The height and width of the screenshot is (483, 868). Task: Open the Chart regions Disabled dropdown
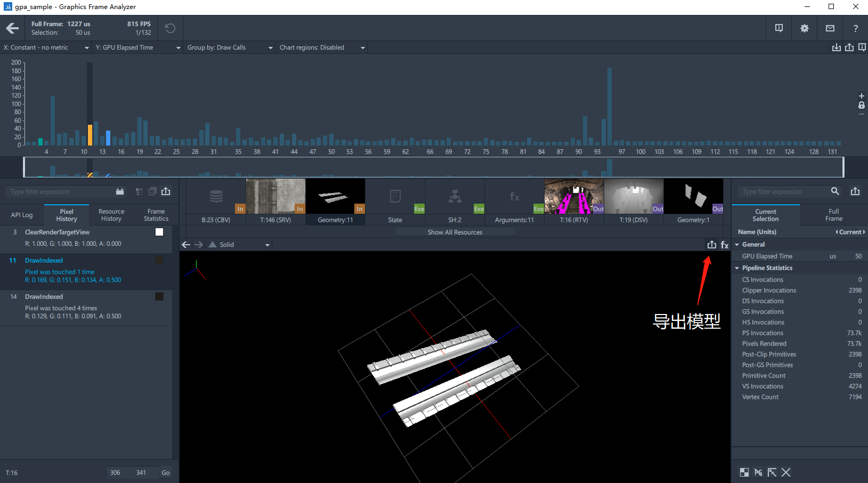pos(322,47)
